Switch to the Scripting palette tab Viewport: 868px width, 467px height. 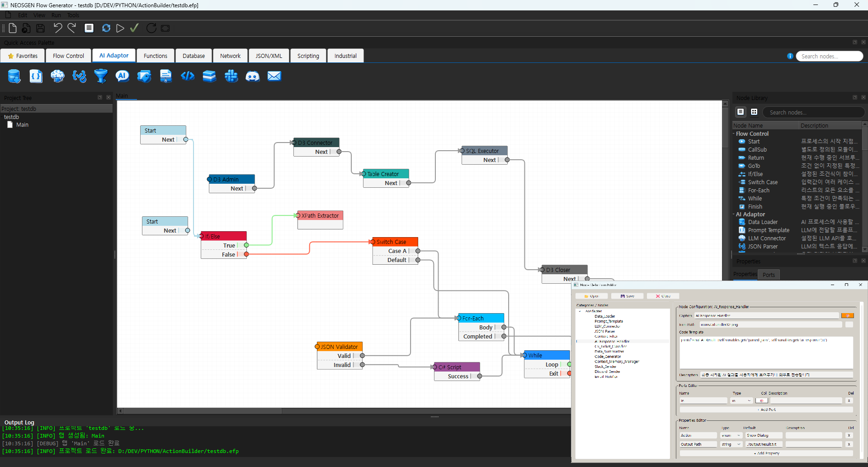point(308,55)
